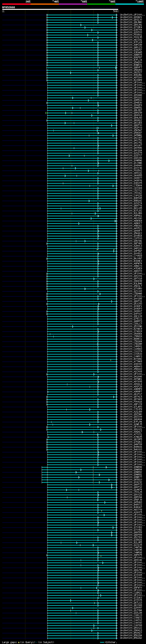146x644 pixels.
Task: Open UniRef100_C0NMY3 record
Action: [x=131, y=357]
